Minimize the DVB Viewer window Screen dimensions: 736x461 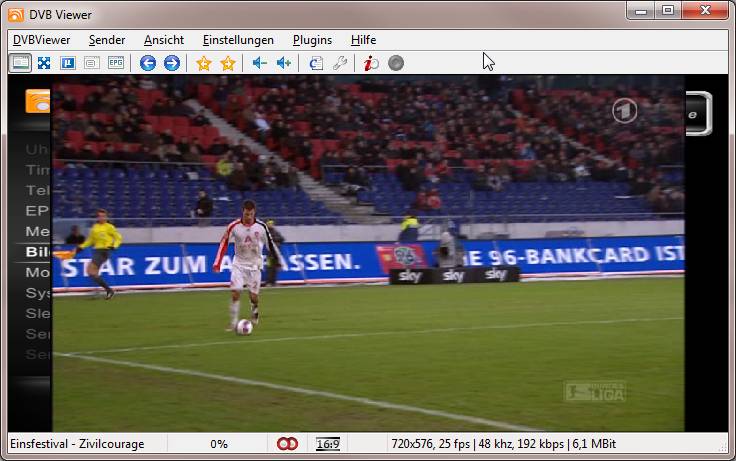641,11
